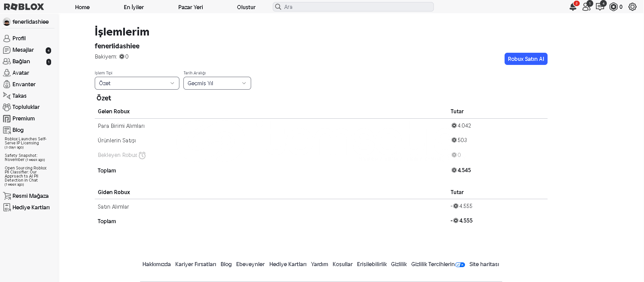Open the Safety Snapshot: November blog post
Image resolution: width=644 pixels, height=282 pixels.
(x=21, y=158)
